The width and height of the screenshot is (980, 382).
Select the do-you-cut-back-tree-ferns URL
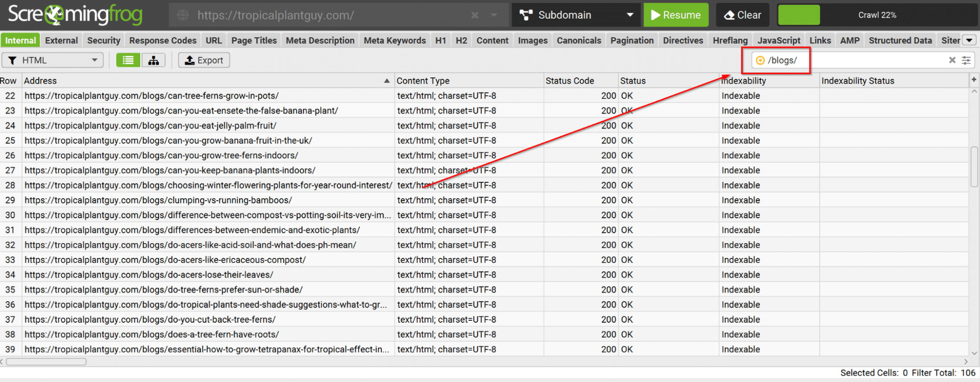(150, 320)
